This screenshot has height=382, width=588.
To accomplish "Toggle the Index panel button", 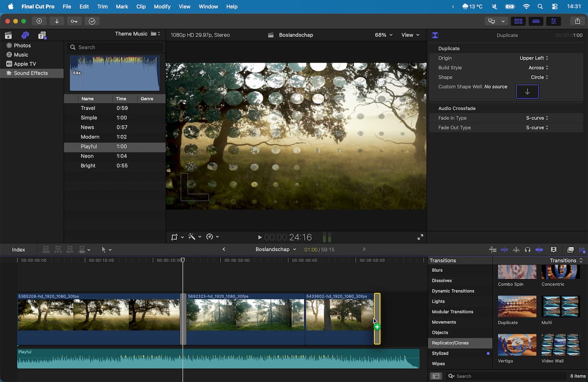I will (x=19, y=250).
